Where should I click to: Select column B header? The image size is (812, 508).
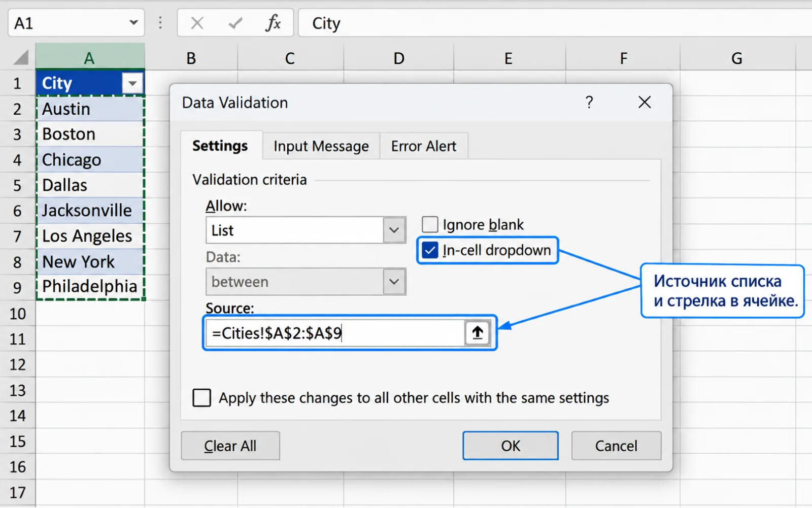click(191, 58)
